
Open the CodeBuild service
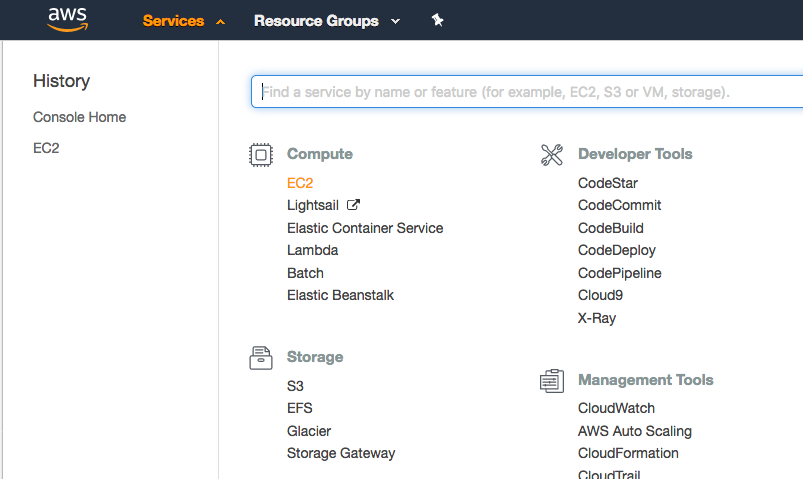coord(611,228)
